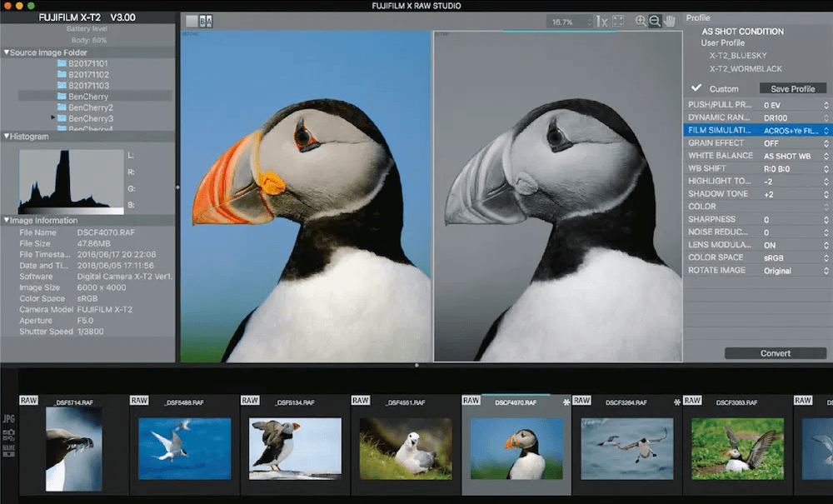
Task: Select the DSCF3264.RAF thumbnail
Action: coord(627,449)
